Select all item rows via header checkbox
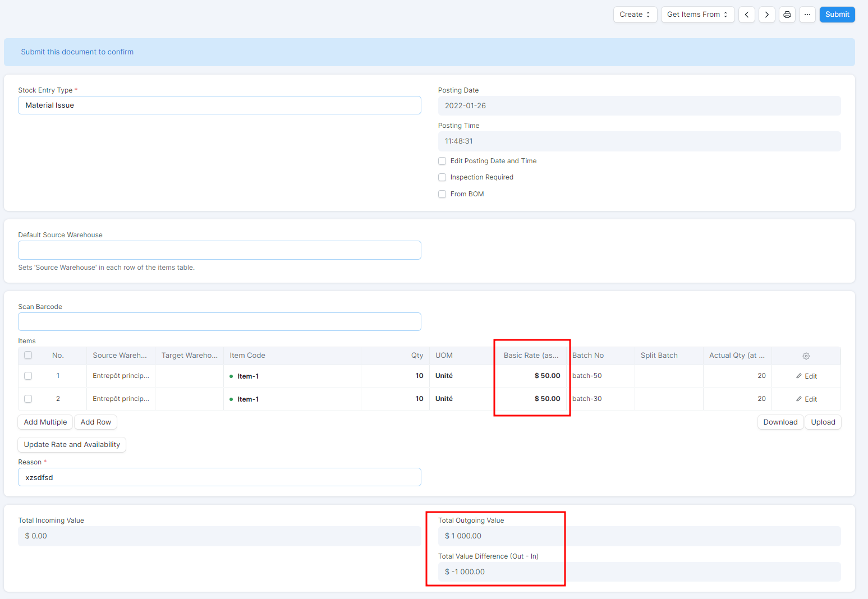Screen dimensions: 868x599 [x=28, y=355]
